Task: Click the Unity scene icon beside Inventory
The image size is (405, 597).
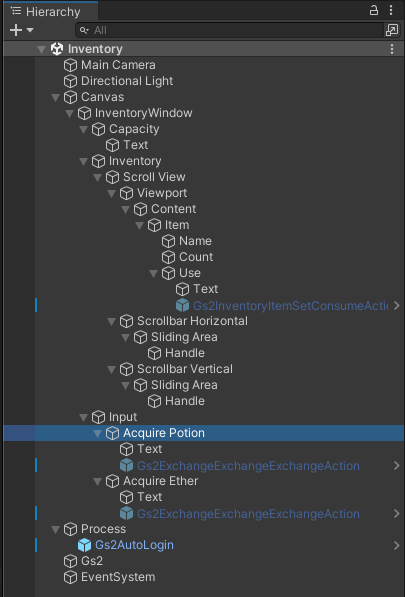Action: [57, 49]
